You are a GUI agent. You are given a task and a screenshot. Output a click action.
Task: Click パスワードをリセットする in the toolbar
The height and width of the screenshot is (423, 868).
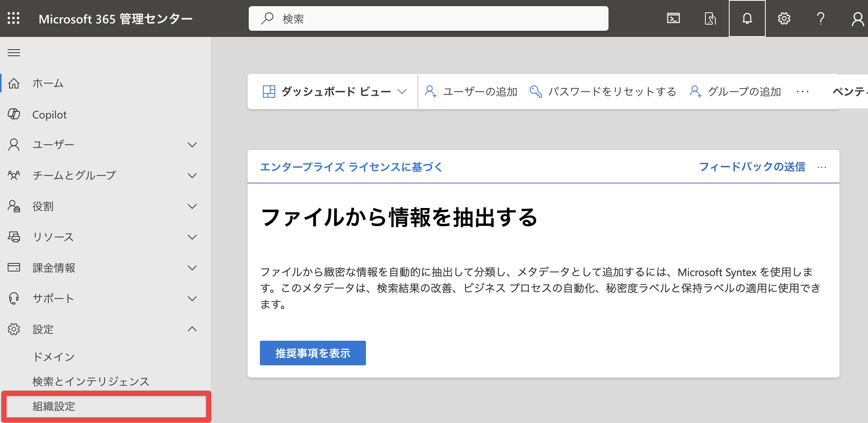(x=603, y=92)
